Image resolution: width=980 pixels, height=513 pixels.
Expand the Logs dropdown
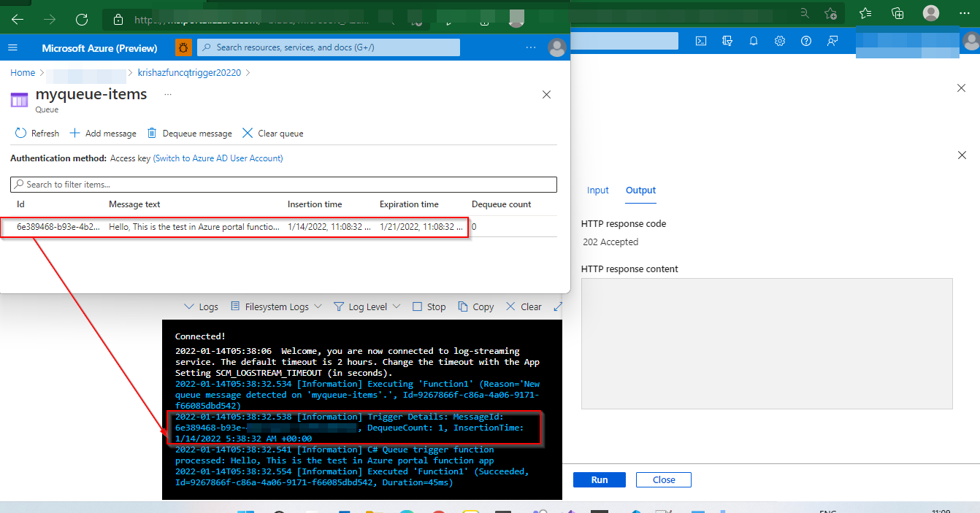click(x=201, y=306)
